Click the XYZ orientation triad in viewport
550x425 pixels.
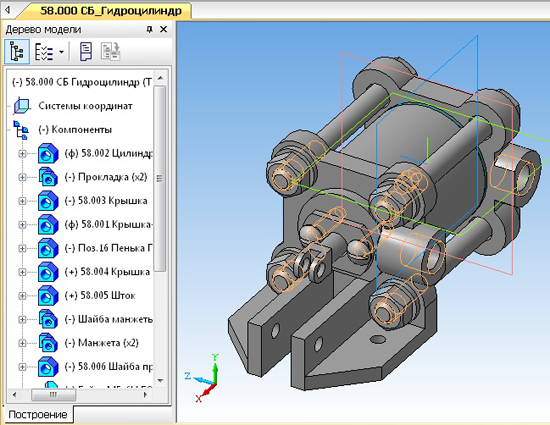click(203, 378)
